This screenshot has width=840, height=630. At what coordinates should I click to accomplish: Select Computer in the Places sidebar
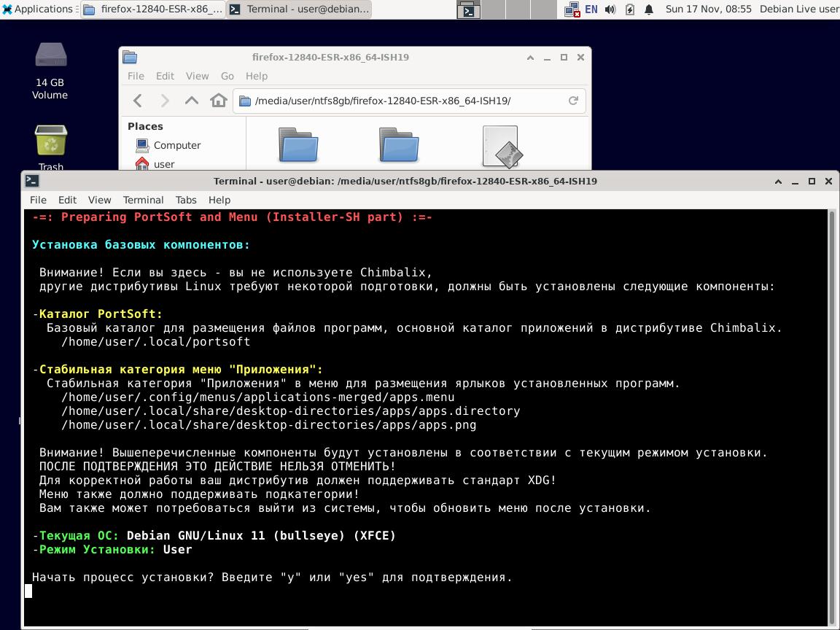(168, 145)
